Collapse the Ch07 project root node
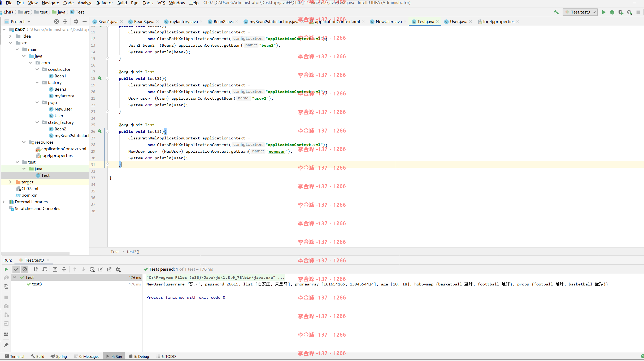The width and height of the screenshot is (644, 361). click(x=4, y=29)
